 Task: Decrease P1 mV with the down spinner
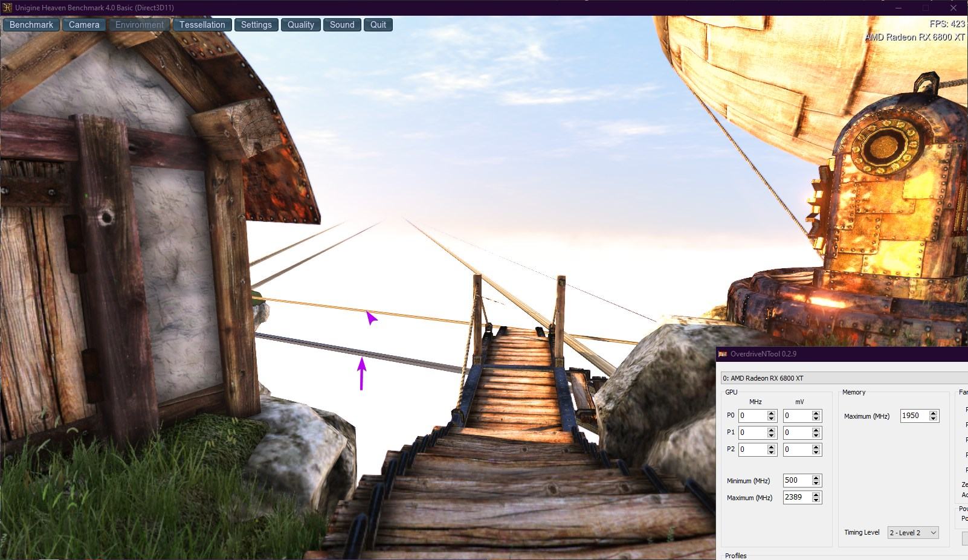(x=816, y=436)
